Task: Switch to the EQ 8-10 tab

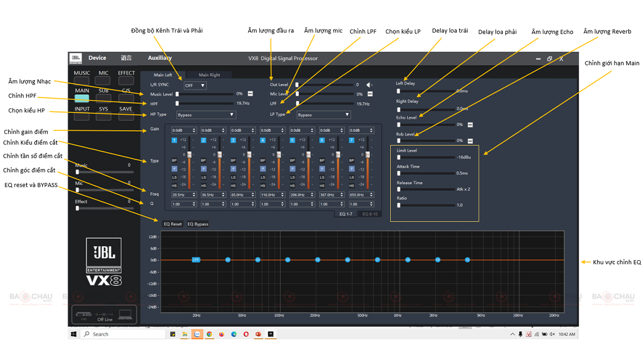Action: (x=370, y=214)
